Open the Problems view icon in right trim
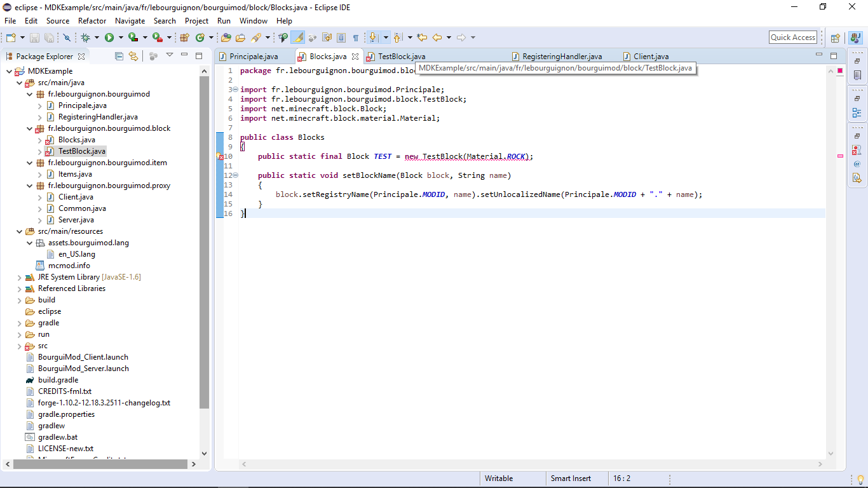 (857, 151)
